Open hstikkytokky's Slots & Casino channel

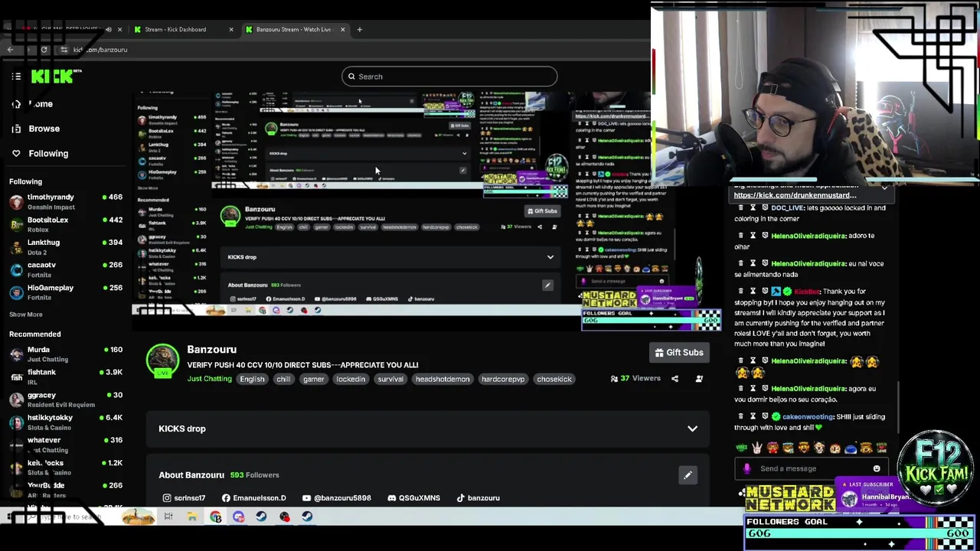coord(66,422)
